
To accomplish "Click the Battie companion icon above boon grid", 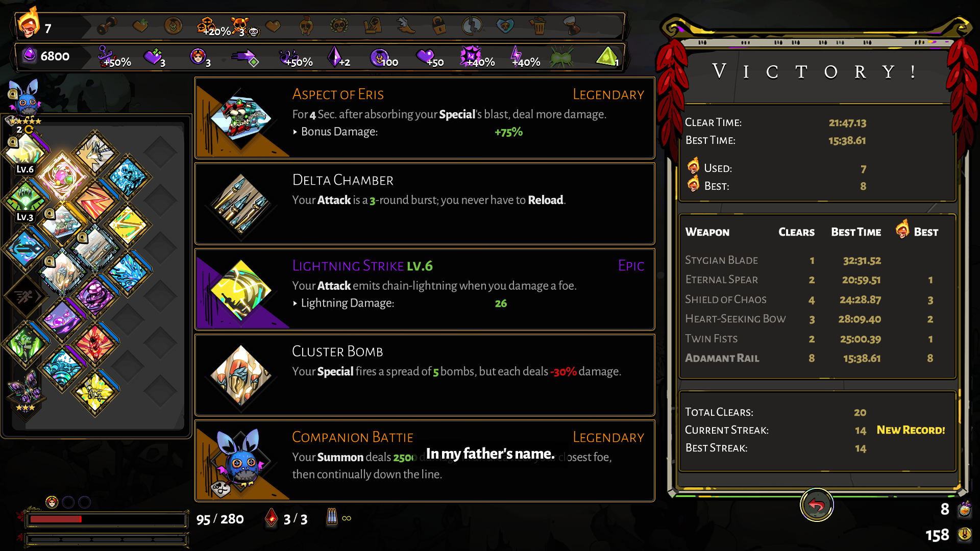I will [x=24, y=98].
